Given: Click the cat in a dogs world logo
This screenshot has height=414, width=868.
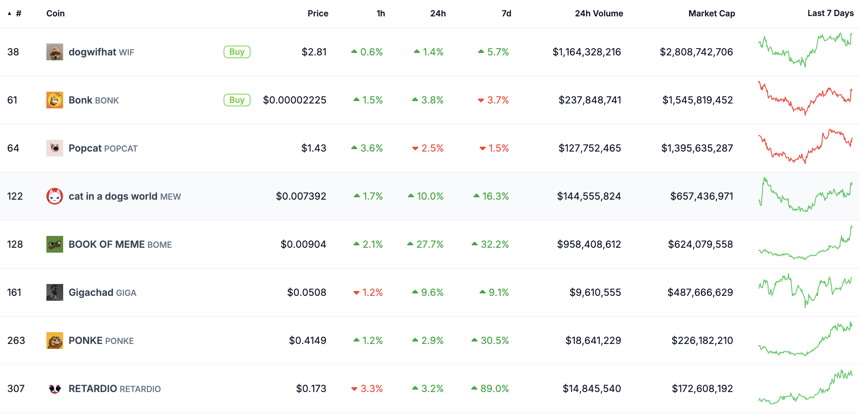Looking at the screenshot, I should coord(55,196).
